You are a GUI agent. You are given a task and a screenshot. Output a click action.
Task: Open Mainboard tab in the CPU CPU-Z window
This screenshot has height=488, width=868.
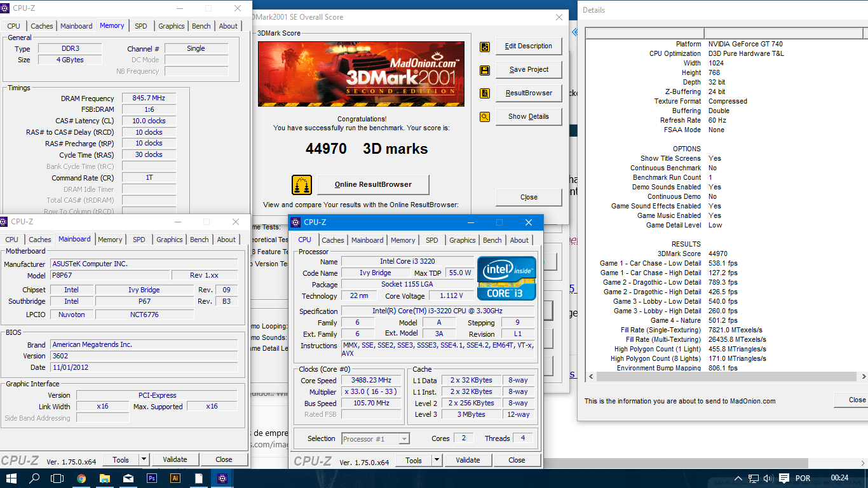click(367, 240)
